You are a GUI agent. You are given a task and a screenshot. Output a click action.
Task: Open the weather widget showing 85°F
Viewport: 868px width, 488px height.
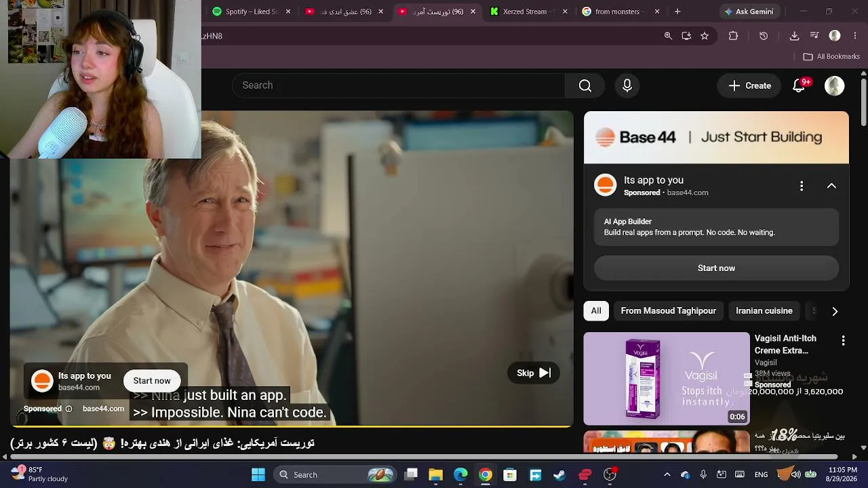coord(39,474)
